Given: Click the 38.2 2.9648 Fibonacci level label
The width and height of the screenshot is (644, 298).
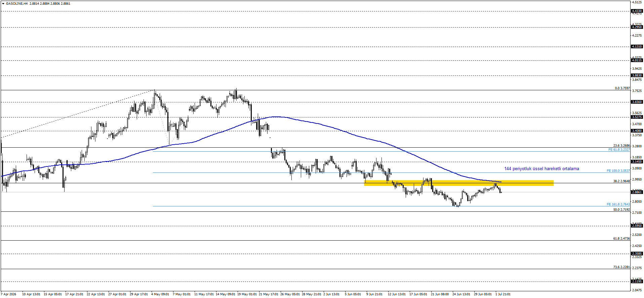Looking at the screenshot, I should pyautogui.click(x=621, y=181).
